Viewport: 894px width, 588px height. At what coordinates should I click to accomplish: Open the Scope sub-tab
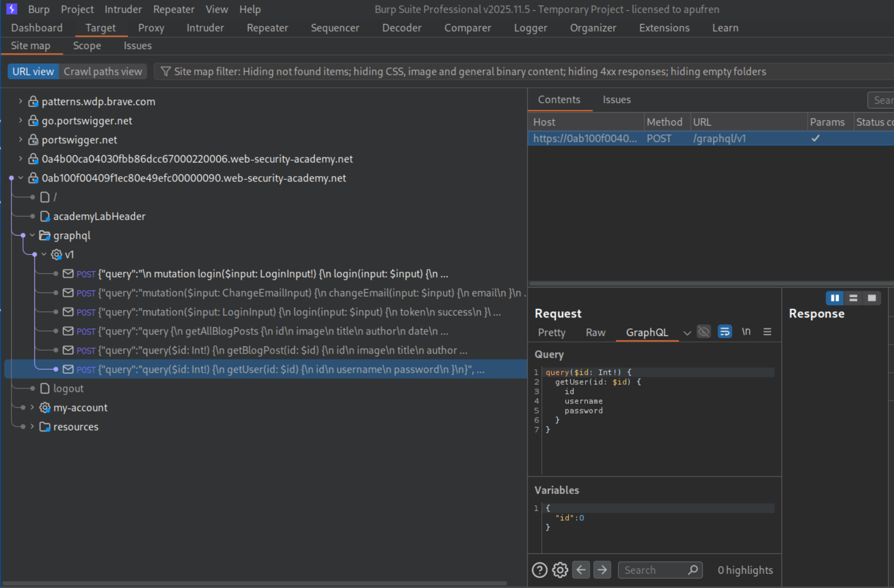coord(87,46)
